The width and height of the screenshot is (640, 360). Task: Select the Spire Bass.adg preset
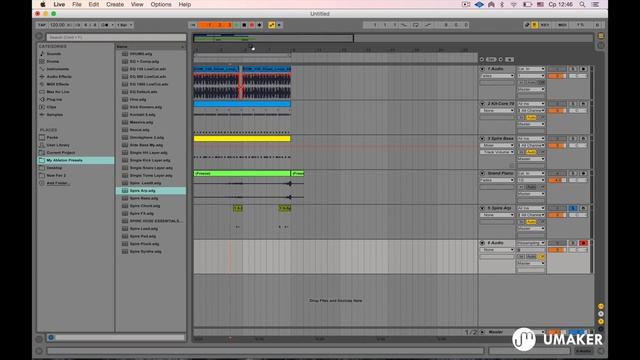click(144, 198)
